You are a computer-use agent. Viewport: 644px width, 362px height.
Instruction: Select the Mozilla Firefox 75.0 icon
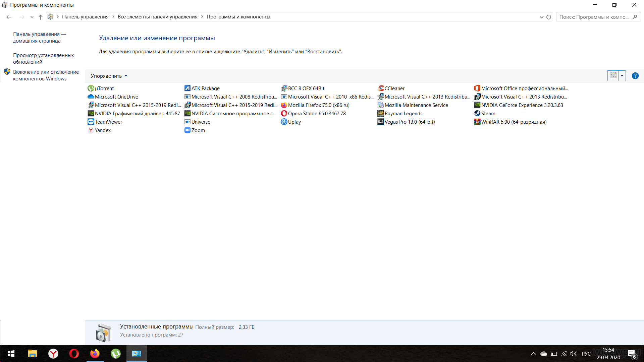pos(284,105)
